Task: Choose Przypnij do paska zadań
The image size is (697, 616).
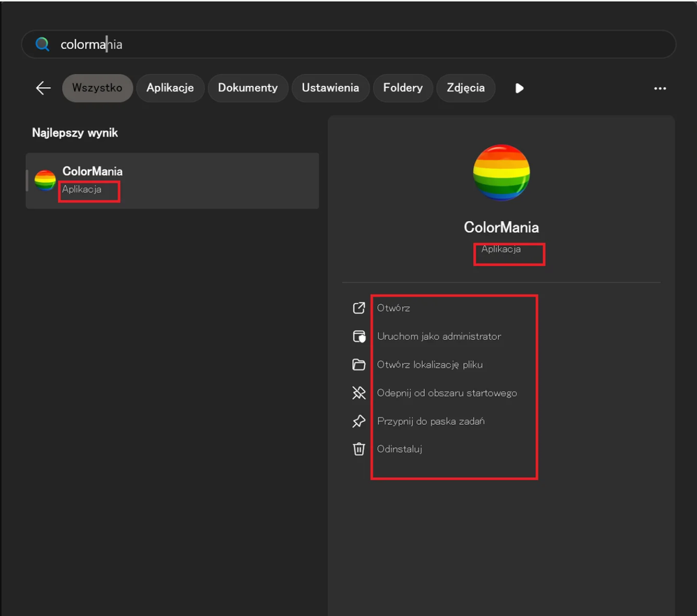Action: pos(430,421)
